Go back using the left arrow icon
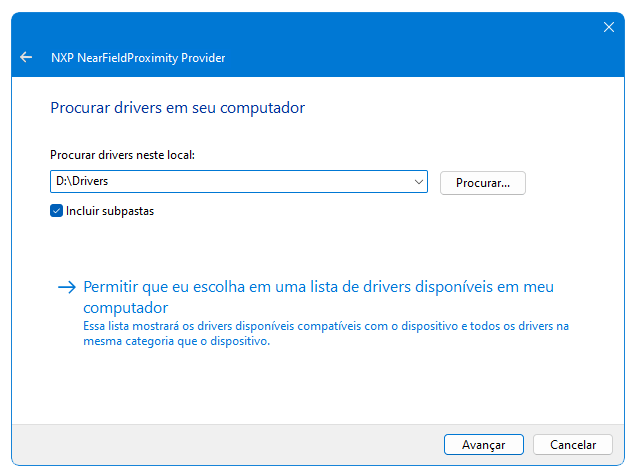Viewport: 635px width, 475px height. click(26, 57)
